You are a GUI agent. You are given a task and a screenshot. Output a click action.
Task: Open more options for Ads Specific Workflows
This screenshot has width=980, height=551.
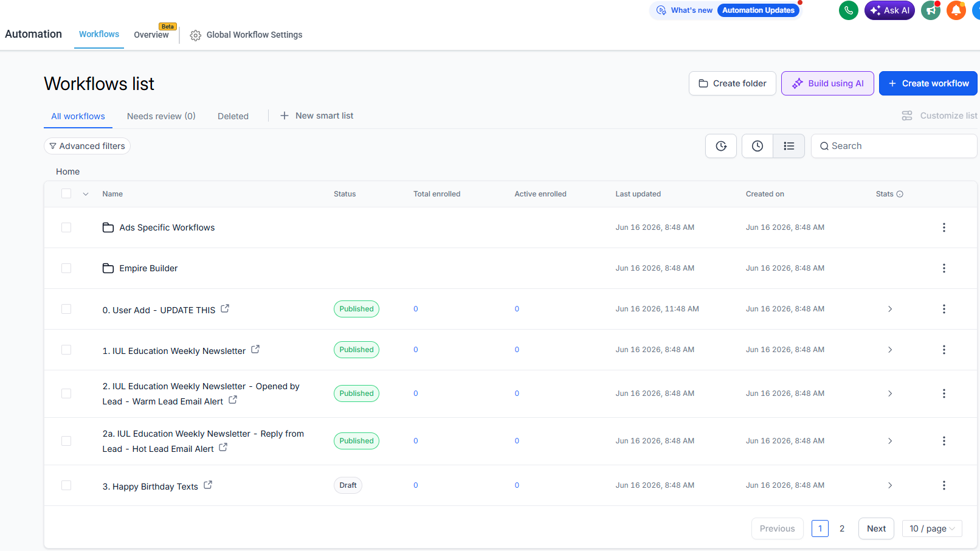pos(944,227)
